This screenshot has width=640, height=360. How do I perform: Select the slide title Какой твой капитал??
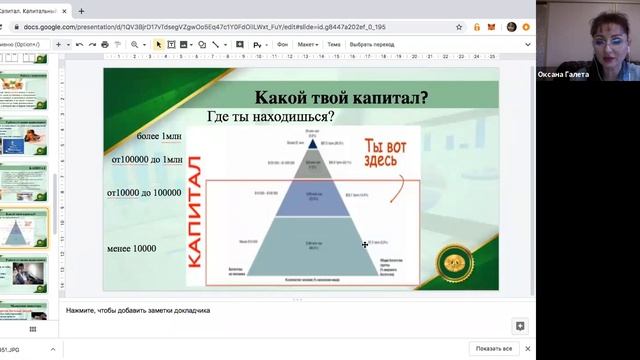[x=341, y=98]
